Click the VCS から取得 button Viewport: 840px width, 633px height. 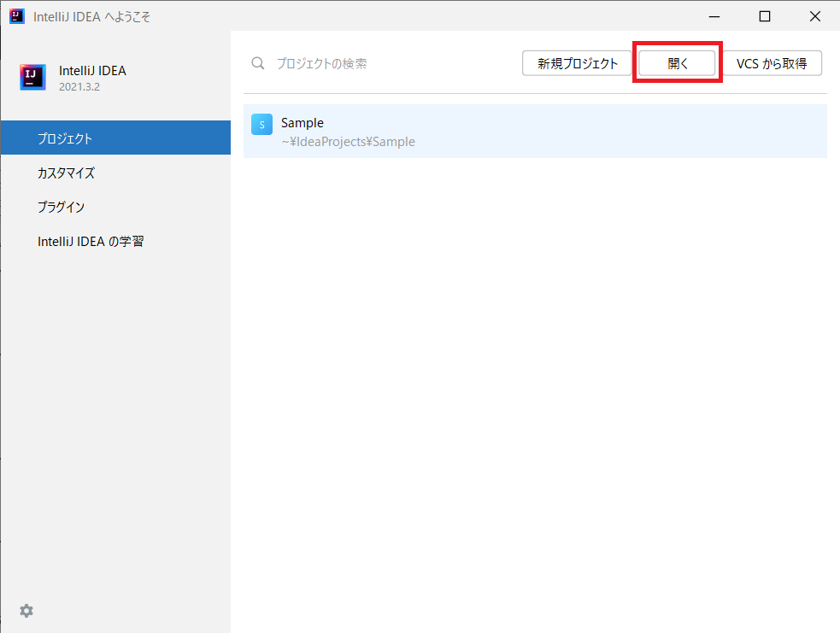click(x=772, y=63)
